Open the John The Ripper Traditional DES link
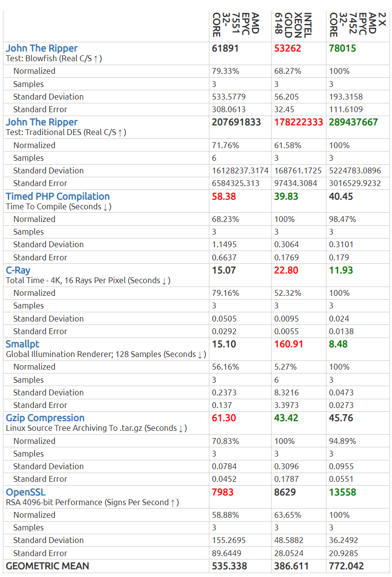 41,122
